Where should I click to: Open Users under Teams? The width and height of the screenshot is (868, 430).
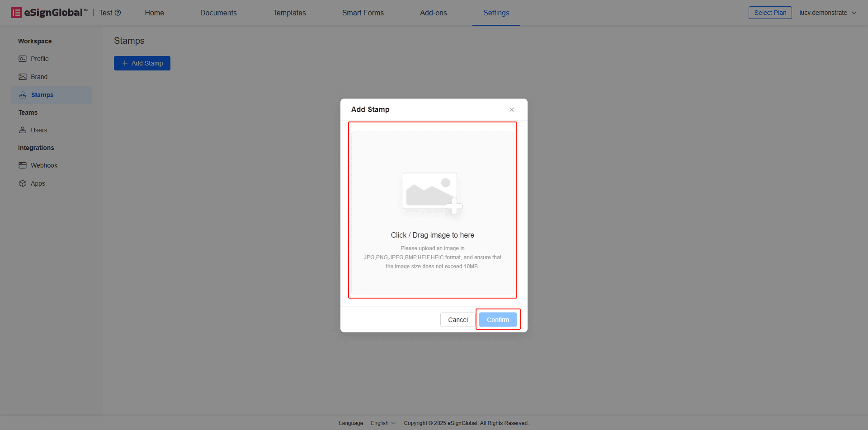tap(38, 130)
